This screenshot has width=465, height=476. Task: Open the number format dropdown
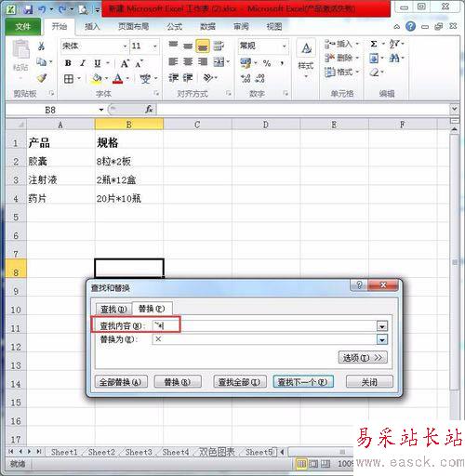click(x=284, y=46)
